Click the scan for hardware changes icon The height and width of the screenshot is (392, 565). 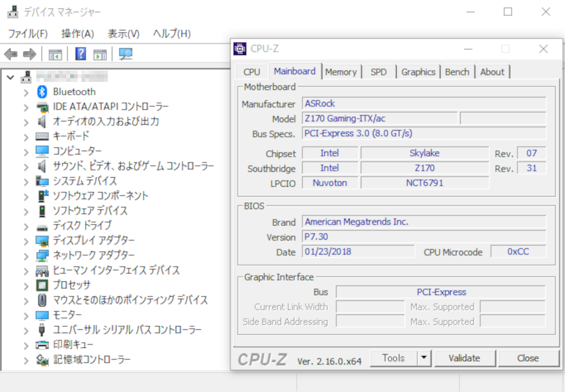pyautogui.click(x=125, y=54)
